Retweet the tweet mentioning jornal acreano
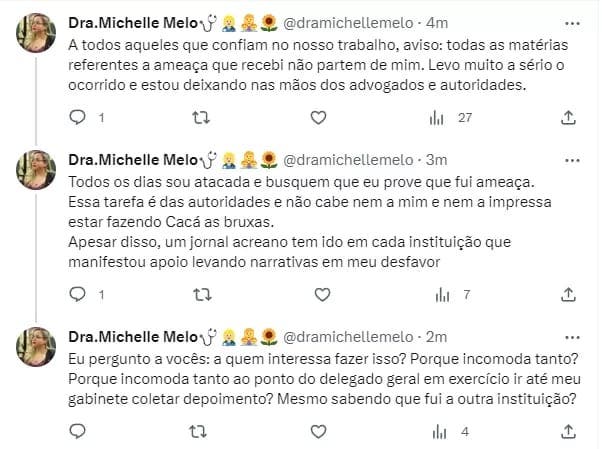This screenshot has height=449, width=602. pos(199,294)
